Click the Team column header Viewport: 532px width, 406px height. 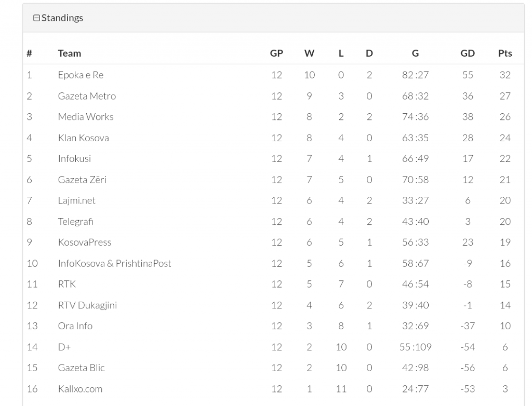pos(70,53)
